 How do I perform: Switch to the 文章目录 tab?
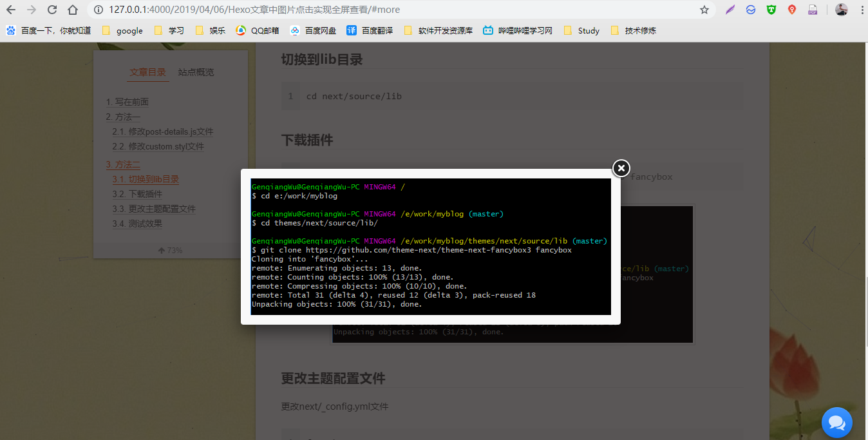coord(147,72)
